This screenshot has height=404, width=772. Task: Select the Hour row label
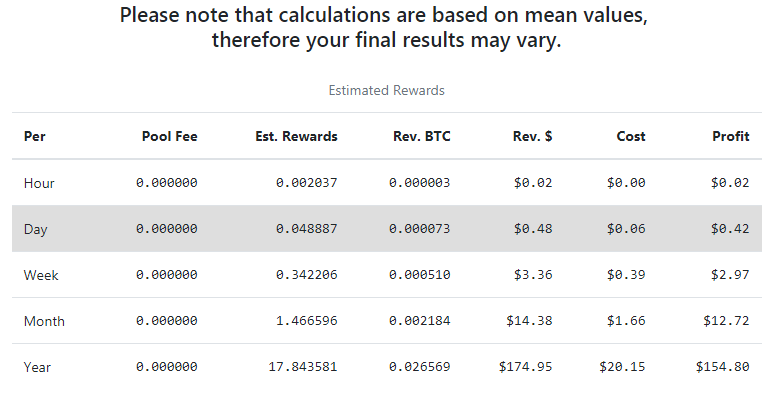point(39,183)
